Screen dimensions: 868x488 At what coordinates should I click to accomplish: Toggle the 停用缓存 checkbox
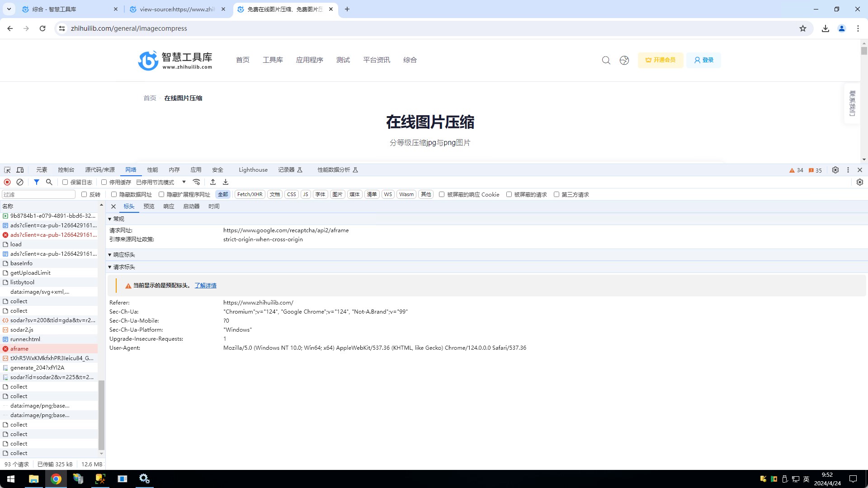coord(104,182)
